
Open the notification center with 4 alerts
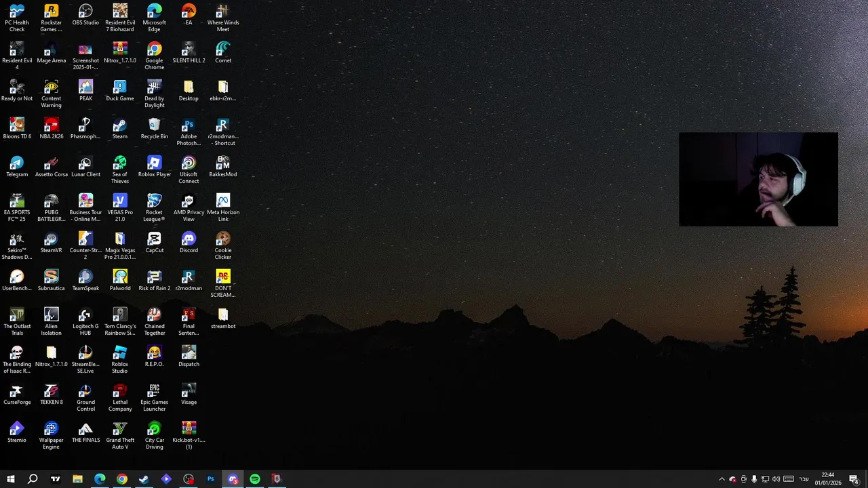[854, 479]
